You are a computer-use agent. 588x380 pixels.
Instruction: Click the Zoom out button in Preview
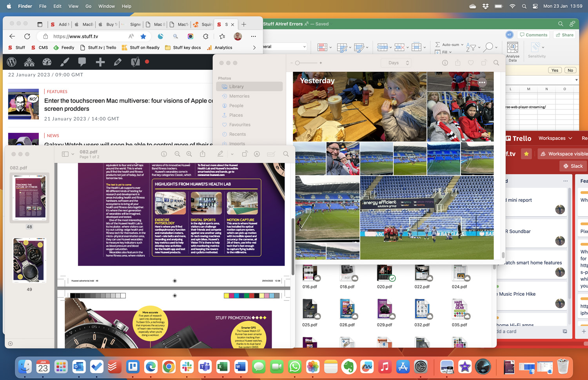pyautogui.click(x=178, y=154)
